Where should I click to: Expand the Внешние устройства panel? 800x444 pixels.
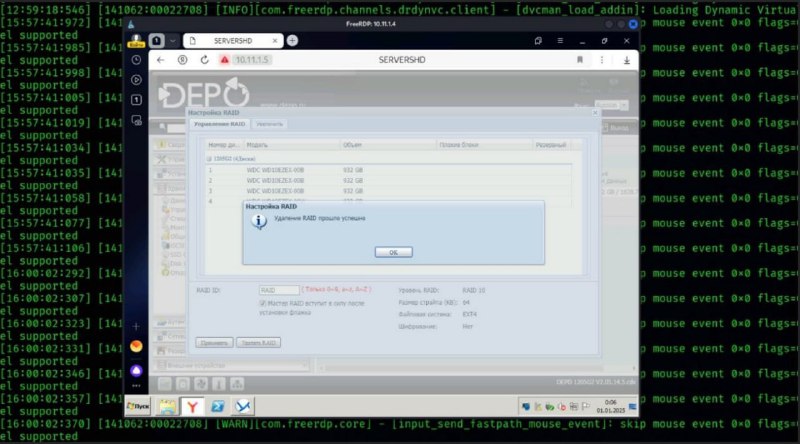coord(232,365)
